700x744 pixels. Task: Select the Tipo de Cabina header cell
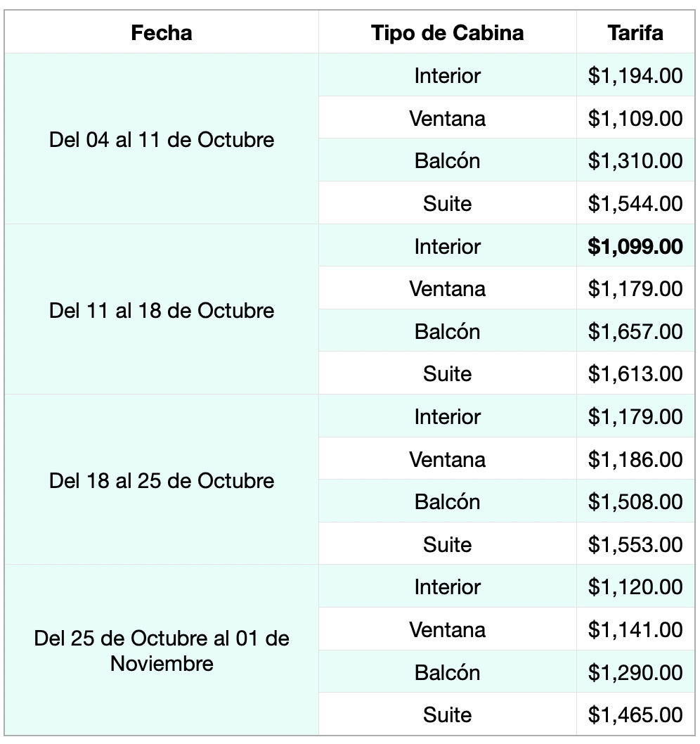(x=448, y=32)
